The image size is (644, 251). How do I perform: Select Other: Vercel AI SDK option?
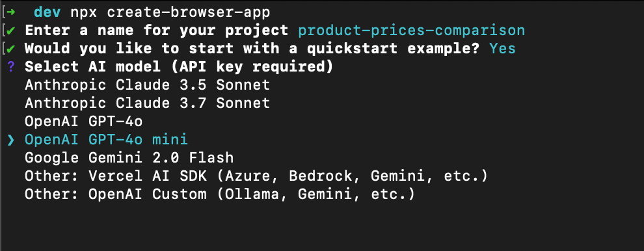pos(256,176)
